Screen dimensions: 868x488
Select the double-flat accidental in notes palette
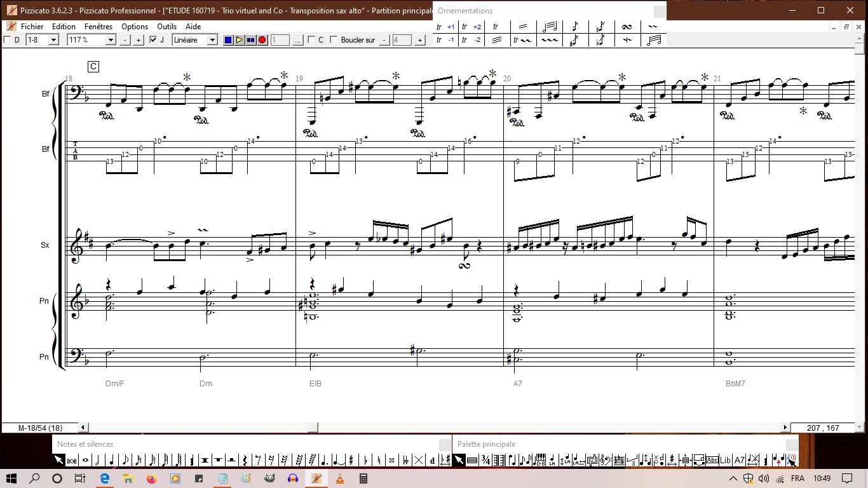coord(405,461)
